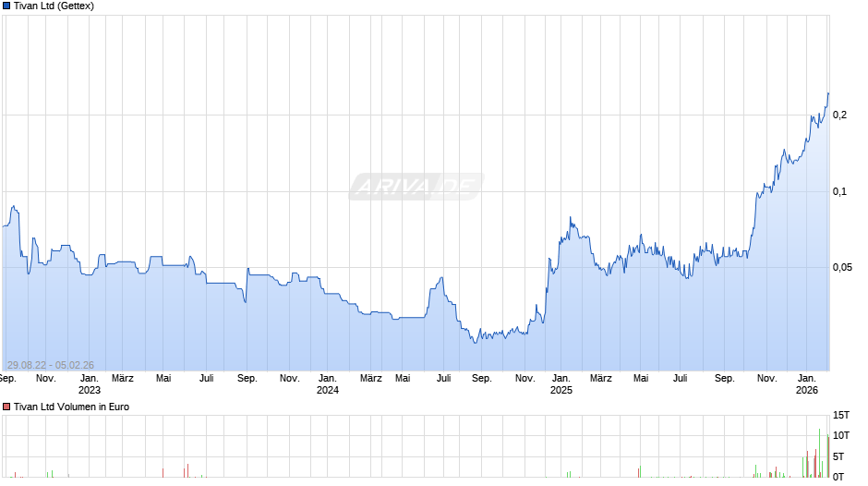
Task: Click the 'Nov.' label before Jan. 2024
Action: [x=290, y=379]
